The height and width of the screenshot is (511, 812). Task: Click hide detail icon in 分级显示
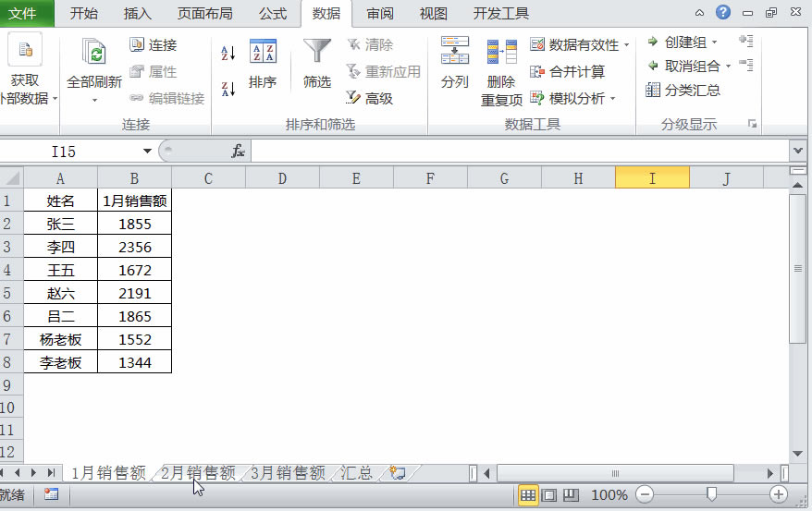pyautogui.click(x=746, y=65)
